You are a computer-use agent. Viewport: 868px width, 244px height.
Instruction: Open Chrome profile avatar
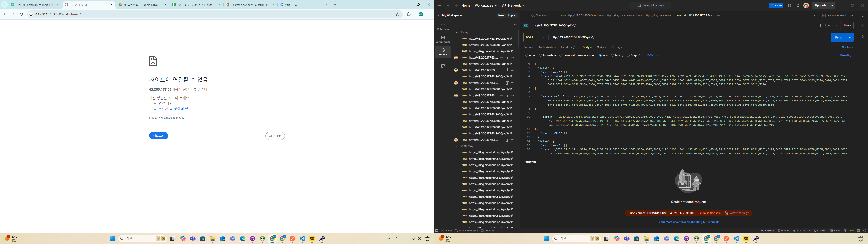(x=421, y=14)
